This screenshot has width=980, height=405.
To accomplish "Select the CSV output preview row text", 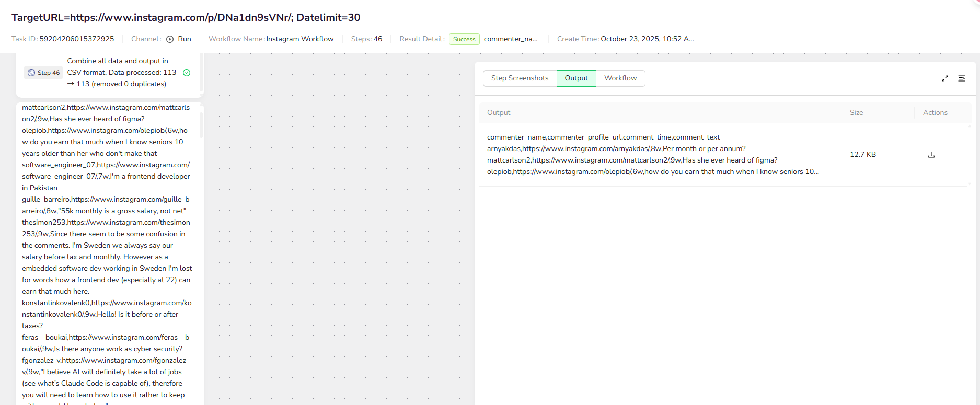I will [x=652, y=155].
